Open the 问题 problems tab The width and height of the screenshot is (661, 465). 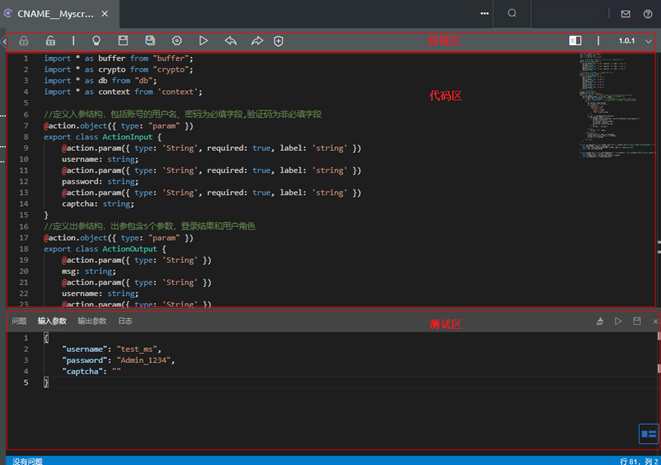coord(19,321)
